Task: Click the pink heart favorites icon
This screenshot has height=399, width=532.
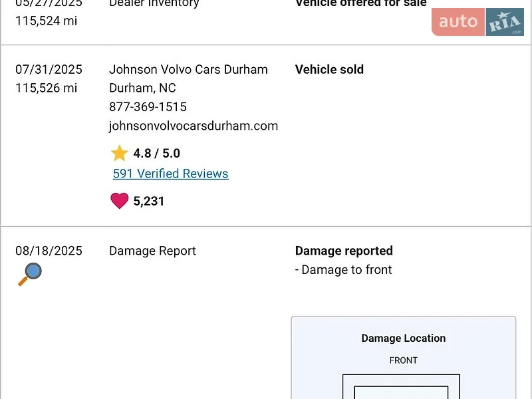Action: pyautogui.click(x=120, y=201)
